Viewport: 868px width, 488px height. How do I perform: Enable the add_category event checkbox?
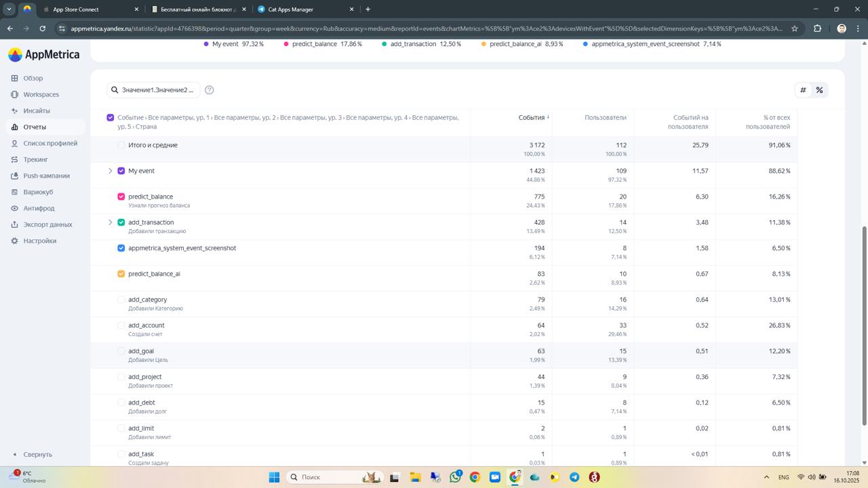click(x=121, y=300)
